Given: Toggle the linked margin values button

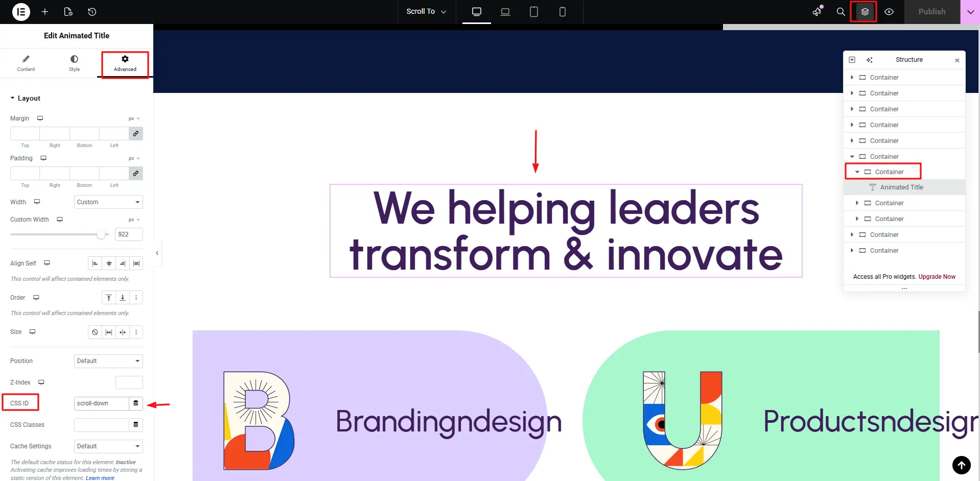Looking at the screenshot, I should pyautogui.click(x=136, y=134).
